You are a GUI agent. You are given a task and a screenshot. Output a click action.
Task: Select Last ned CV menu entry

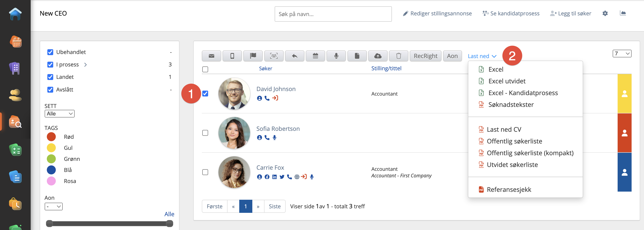click(504, 129)
